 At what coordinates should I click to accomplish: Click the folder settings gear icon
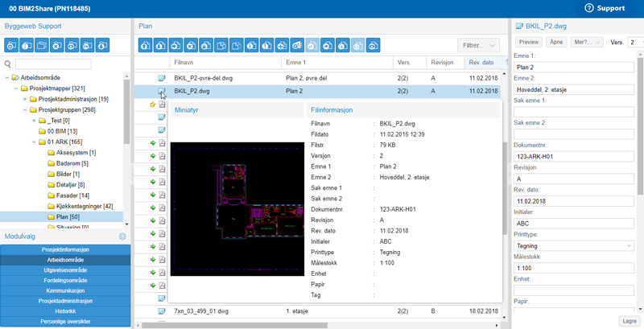click(11, 45)
